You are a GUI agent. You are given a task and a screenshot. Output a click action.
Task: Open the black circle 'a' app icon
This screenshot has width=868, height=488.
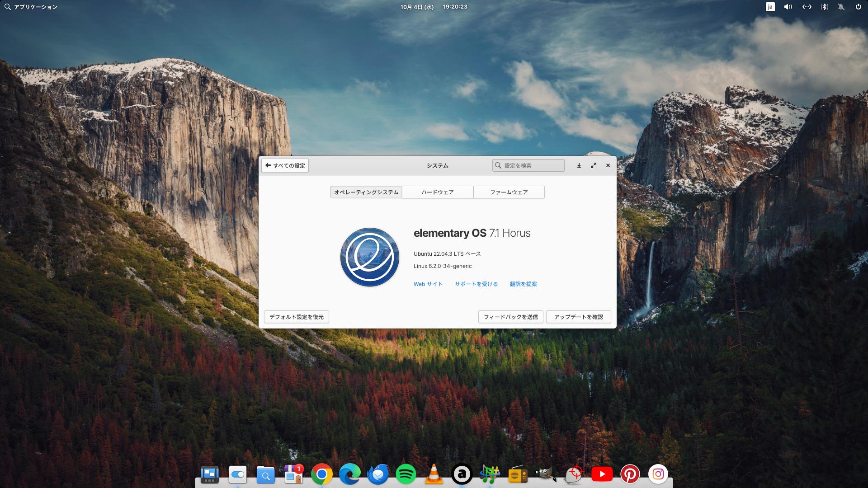tap(462, 474)
